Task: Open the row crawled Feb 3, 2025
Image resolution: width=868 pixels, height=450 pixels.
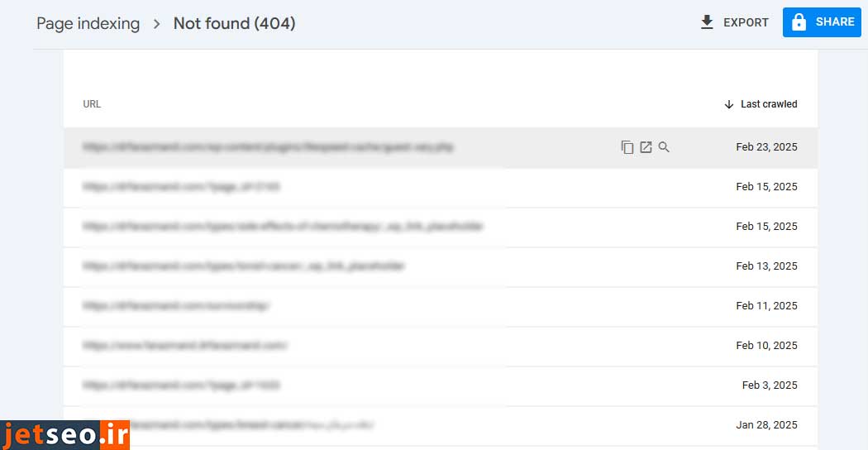Action: point(181,385)
